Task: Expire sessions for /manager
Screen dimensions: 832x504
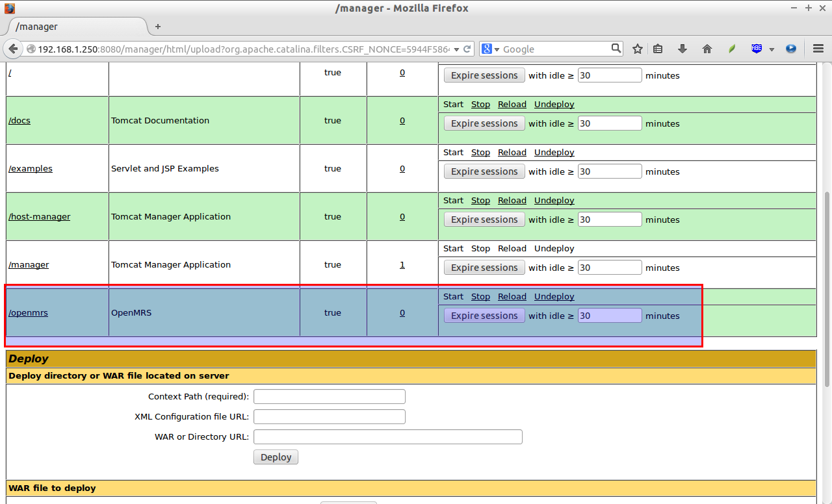Action: pyautogui.click(x=484, y=268)
